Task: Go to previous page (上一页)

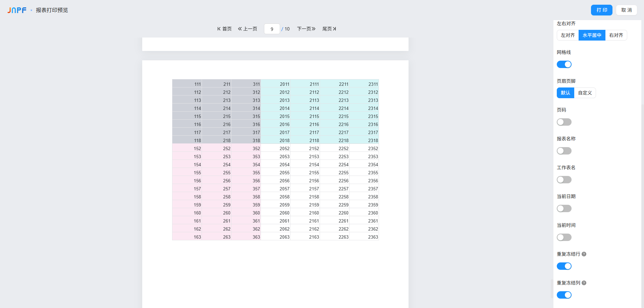Action: [x=248, y=29]
